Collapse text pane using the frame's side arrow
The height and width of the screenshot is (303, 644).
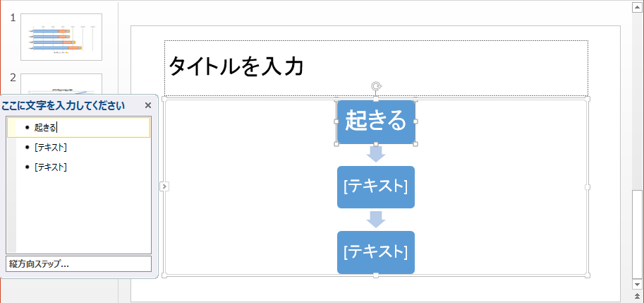[164, 186]
